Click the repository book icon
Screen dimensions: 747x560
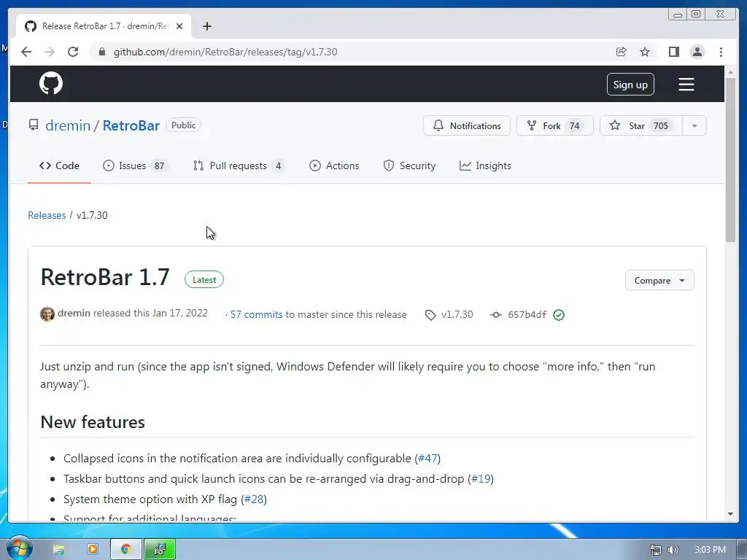click(34, 125)
